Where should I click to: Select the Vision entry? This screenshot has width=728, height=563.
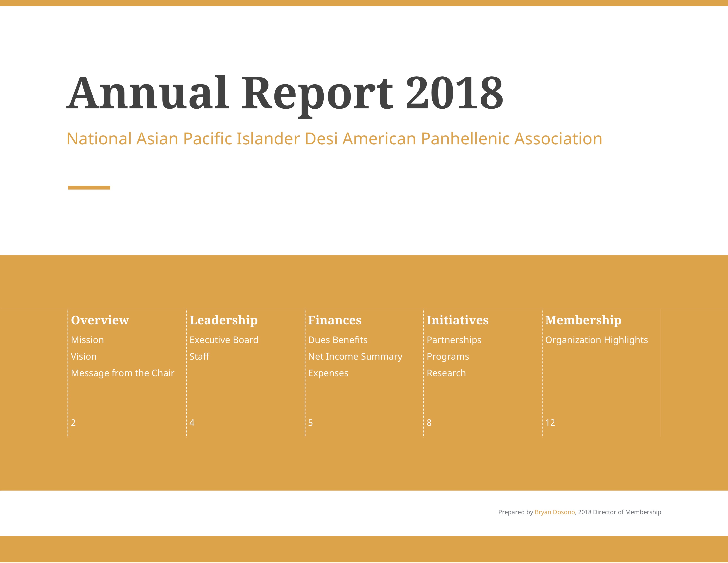[84, 357]
